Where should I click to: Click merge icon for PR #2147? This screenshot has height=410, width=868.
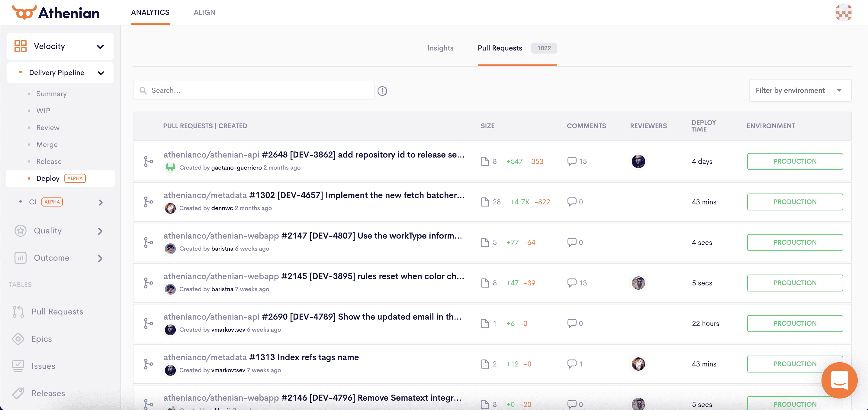coord(148,242)
